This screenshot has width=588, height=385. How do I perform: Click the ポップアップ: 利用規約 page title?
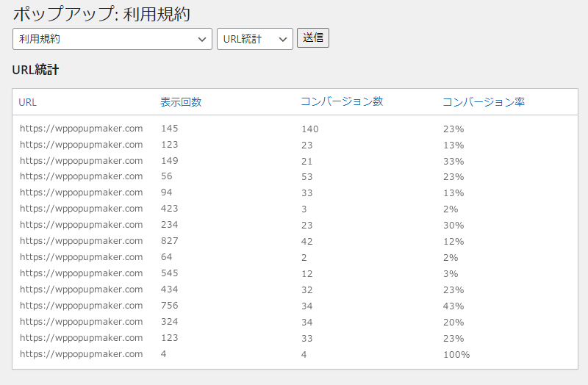point(101,14)
